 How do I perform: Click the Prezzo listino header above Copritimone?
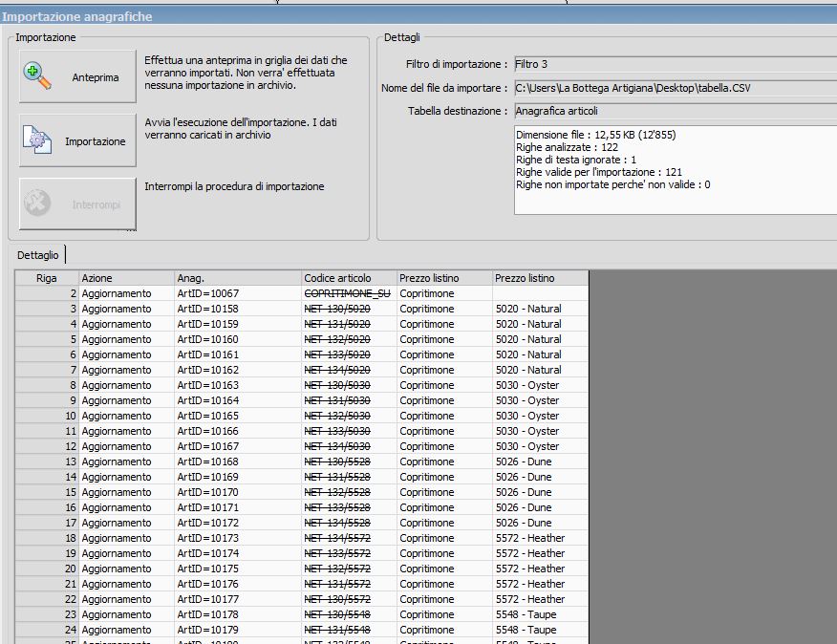click(x=444, y=278)
